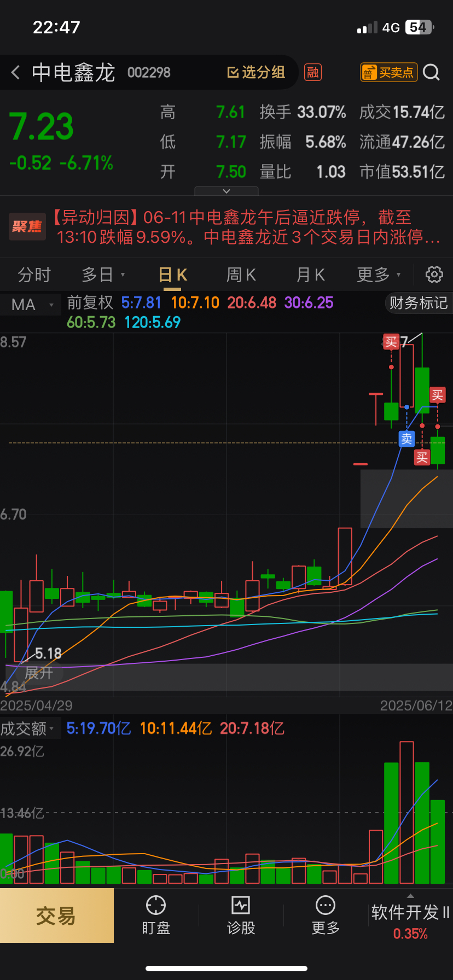Go back using the left arrow
The height and width of the screenshot is (980, 453).
tap(15, 72)
